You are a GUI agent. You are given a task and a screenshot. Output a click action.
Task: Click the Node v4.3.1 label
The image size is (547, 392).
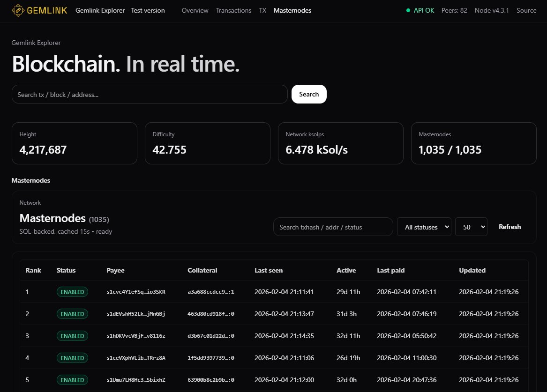[492, 10]
